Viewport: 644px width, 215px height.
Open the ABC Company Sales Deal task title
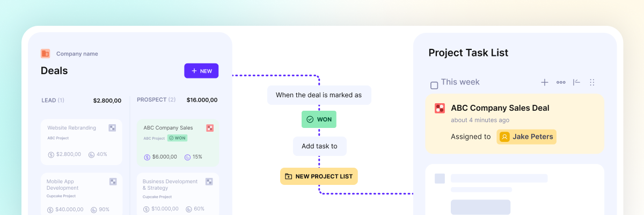[x=500, y=108]
